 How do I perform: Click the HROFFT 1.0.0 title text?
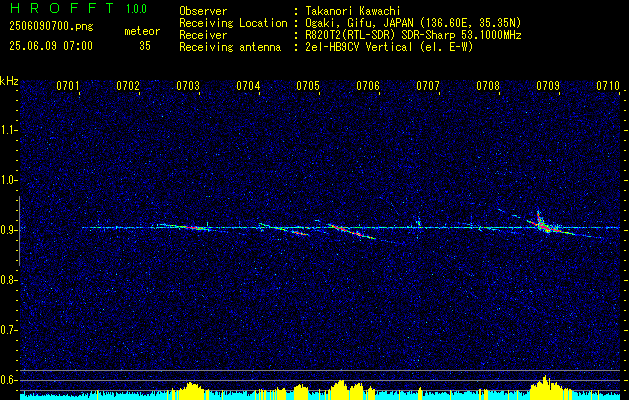pyautogui.click(x=78, y=8)
